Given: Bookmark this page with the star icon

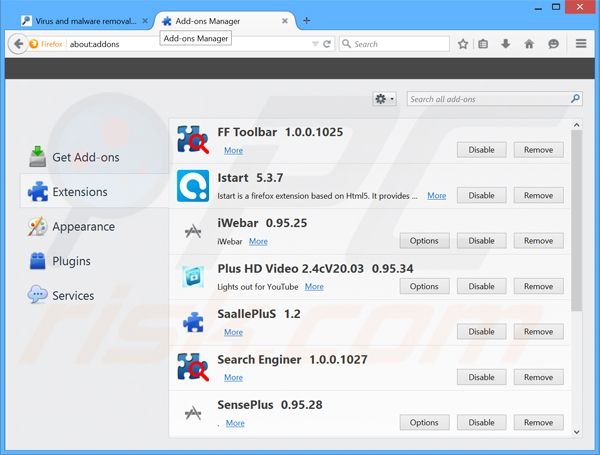Looking at the screenshot, I should 463,44.
